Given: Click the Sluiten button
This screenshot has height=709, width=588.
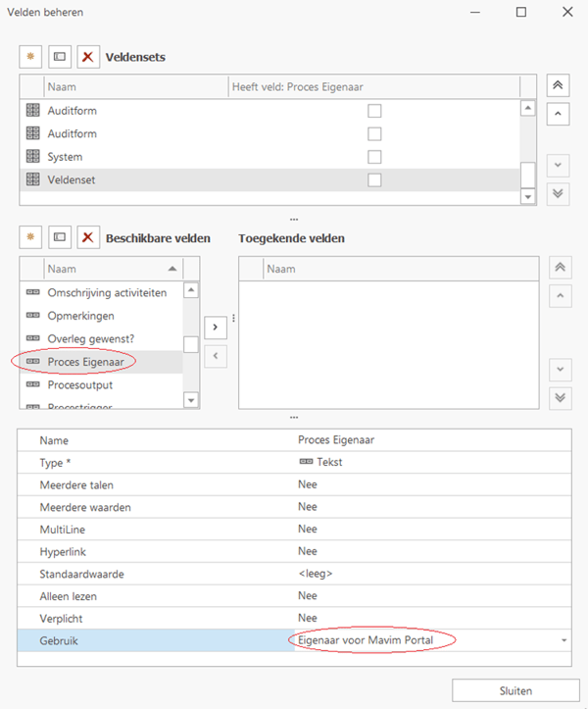Looking at the screenshot, I should pos(515,690).
